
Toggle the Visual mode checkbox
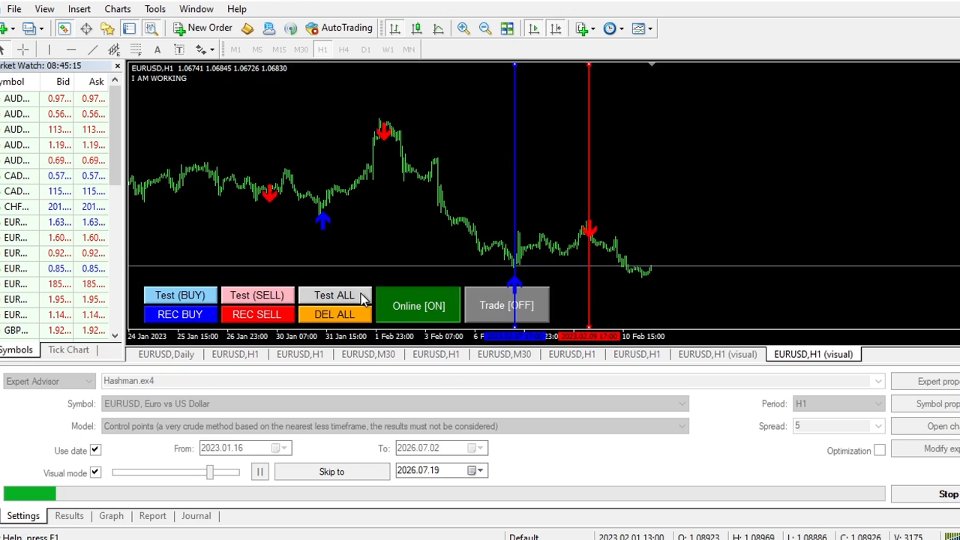(96, 472)
